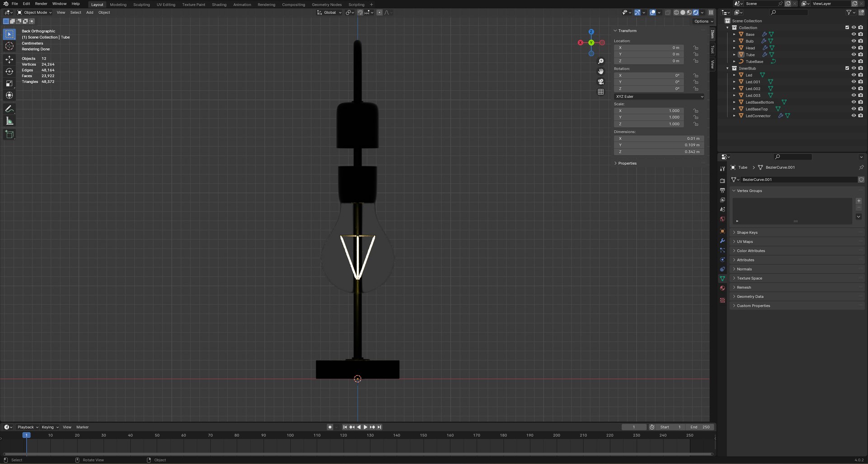Click the Select Box tool
The width and height of the screenshot is (868, 464).
pyautogui.click(x=9, y=34)
